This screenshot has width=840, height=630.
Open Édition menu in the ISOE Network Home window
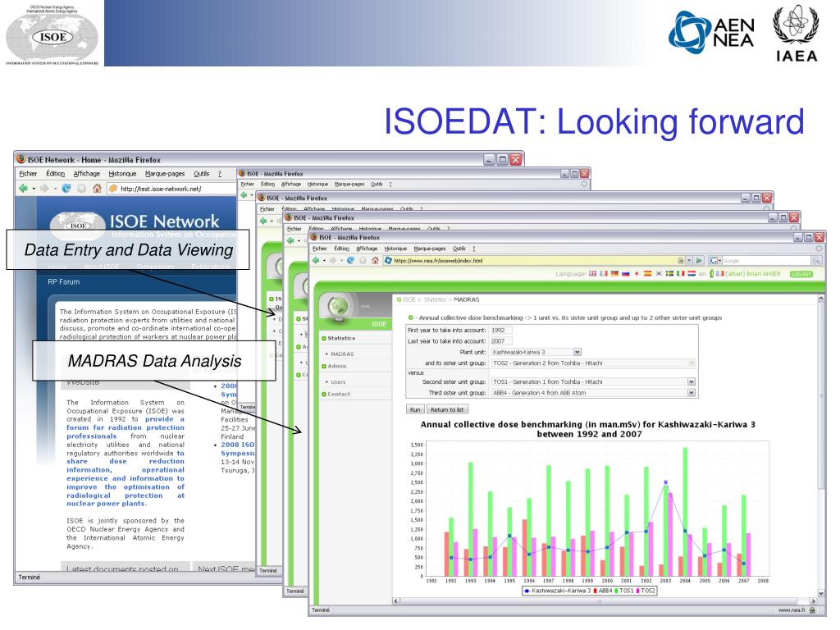click(x=55, y=174)
